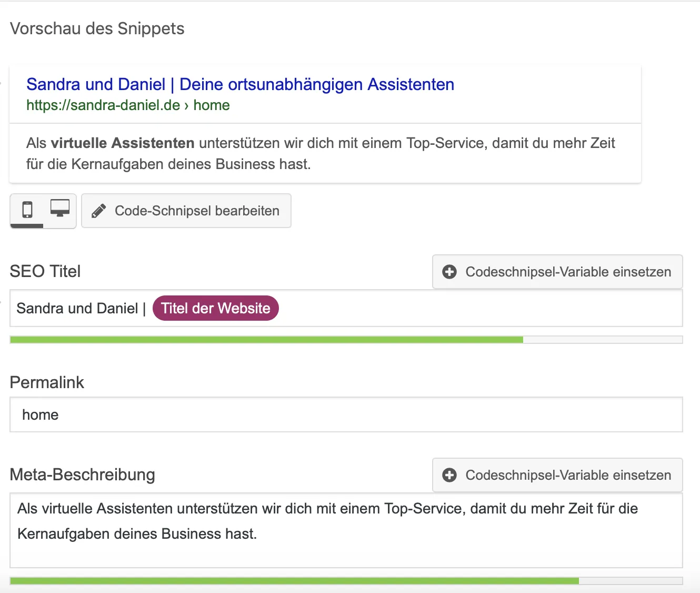Click the Permalink field containing home

click(346, 414)
